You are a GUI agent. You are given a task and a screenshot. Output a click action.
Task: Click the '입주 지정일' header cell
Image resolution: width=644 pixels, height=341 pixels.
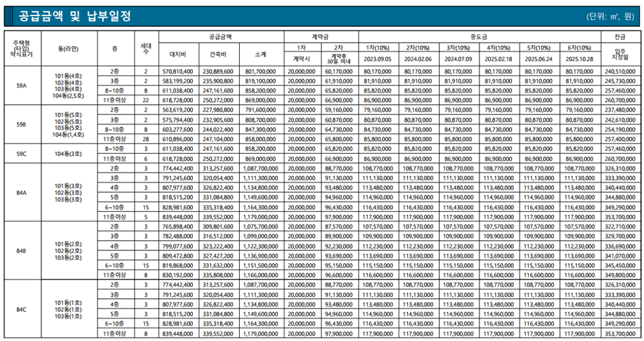pos(620,55)
